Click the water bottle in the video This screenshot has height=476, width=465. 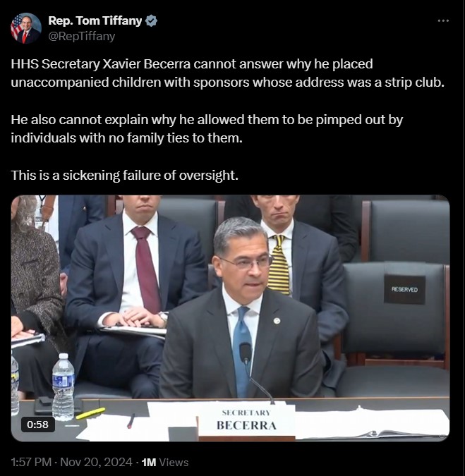point(64,386)
